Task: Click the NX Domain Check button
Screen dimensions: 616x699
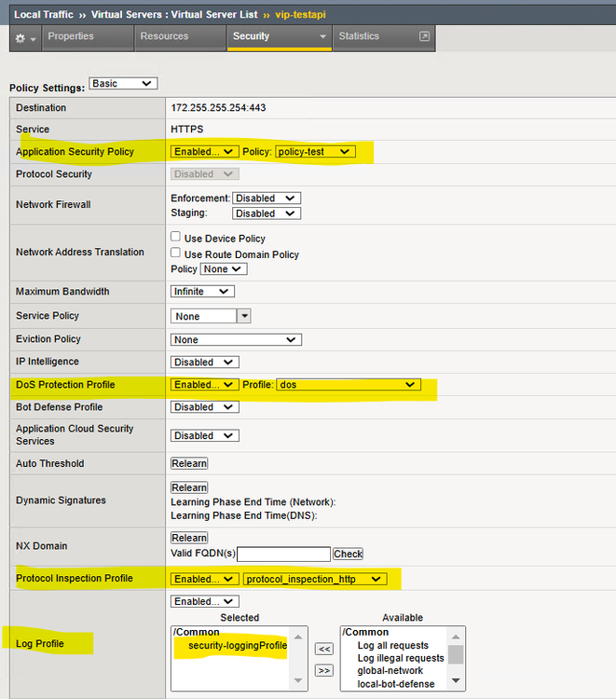Action: (x=348, y=554)
